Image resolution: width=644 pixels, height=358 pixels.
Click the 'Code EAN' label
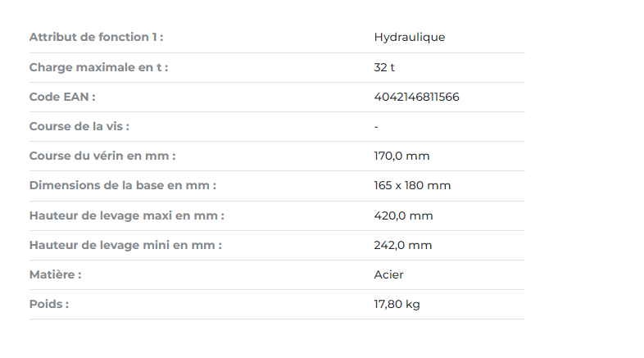click(62, 97)
